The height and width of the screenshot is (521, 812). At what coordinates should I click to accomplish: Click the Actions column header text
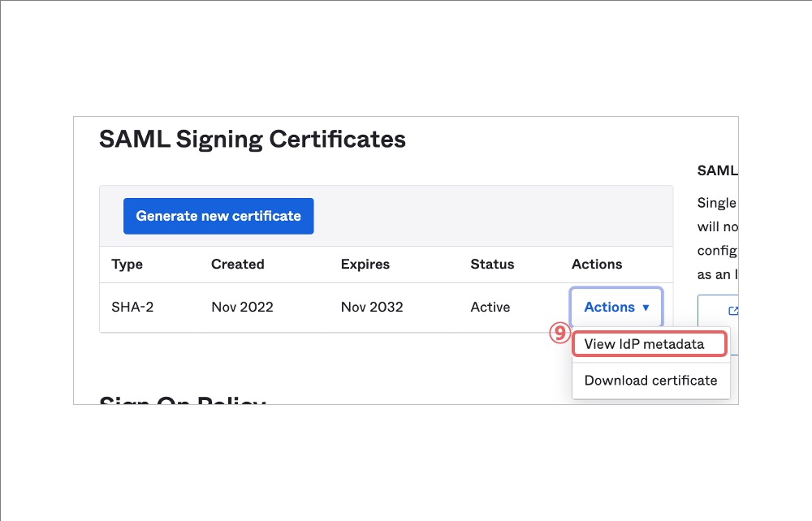click(597, 264)
